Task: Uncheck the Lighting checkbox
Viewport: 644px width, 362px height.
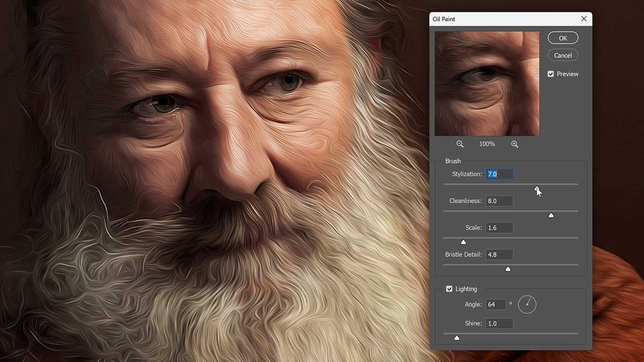Action: click(449, 289)
